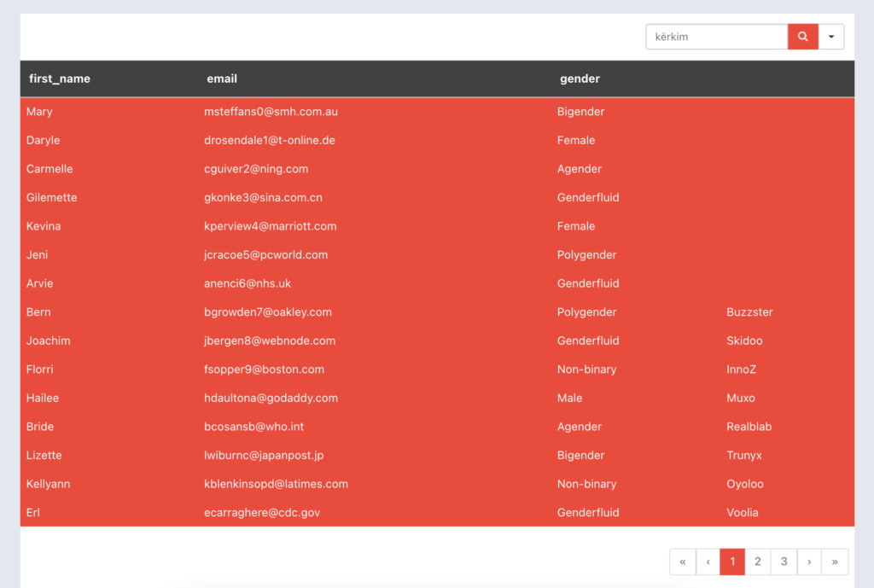
Task: Click the Buzzster cell in Bern's row
Action: [x=749, y=312]
